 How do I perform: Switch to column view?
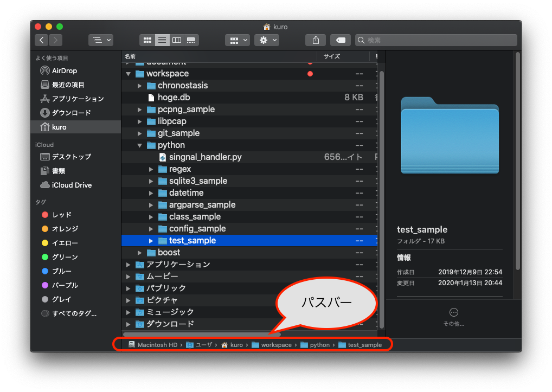coord(177,40)
